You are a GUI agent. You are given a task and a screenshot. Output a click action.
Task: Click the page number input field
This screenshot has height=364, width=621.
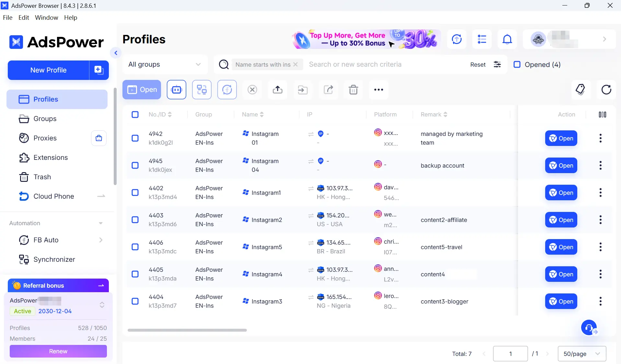point(511,354)
